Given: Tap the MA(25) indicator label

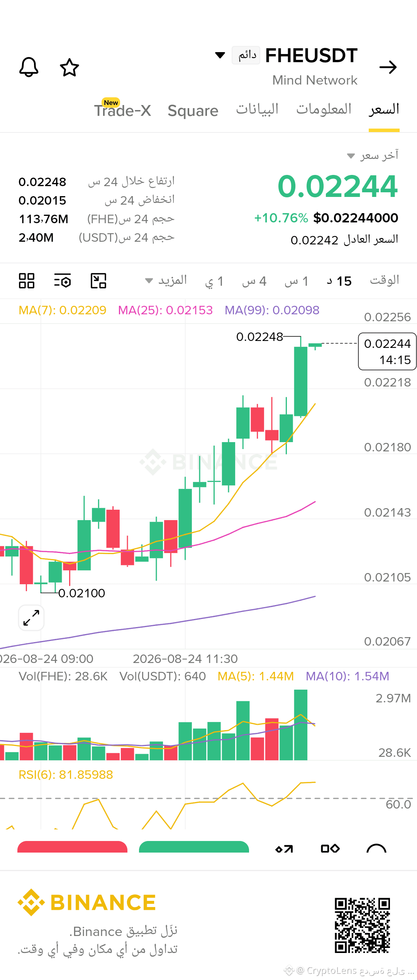Looking at the screenshot, I should 165,310.
